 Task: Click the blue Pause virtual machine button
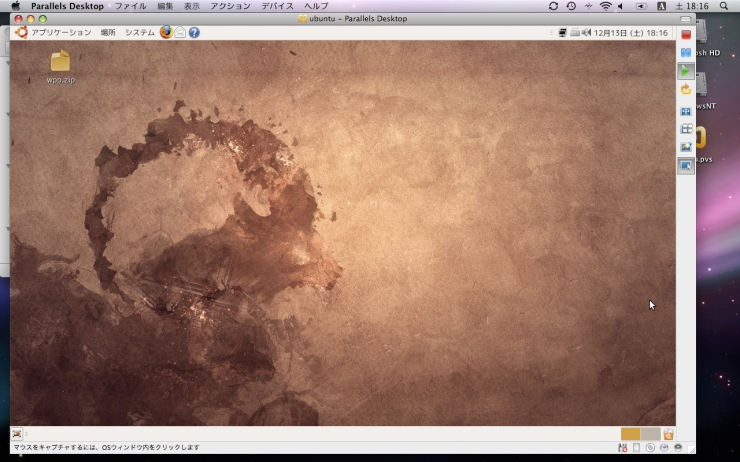(686, 52)
